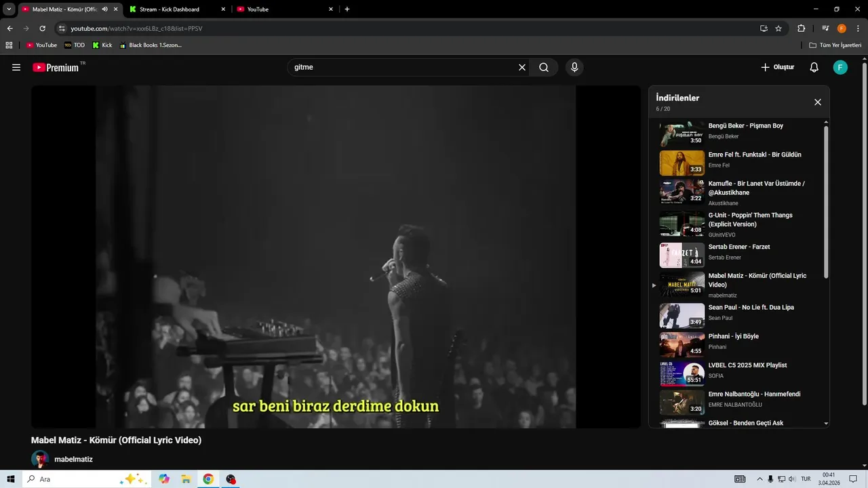Bookmark this page with the star icon

(x=778, y=28)
